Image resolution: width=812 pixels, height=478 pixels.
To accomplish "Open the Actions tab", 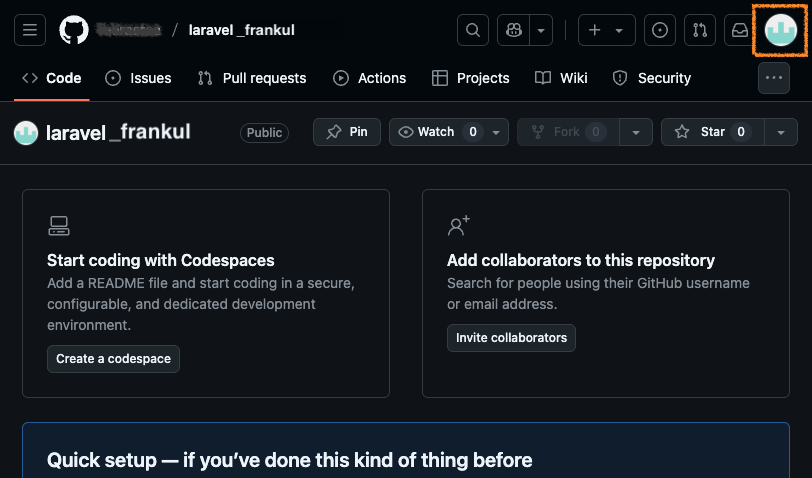I will coord(369,78).
